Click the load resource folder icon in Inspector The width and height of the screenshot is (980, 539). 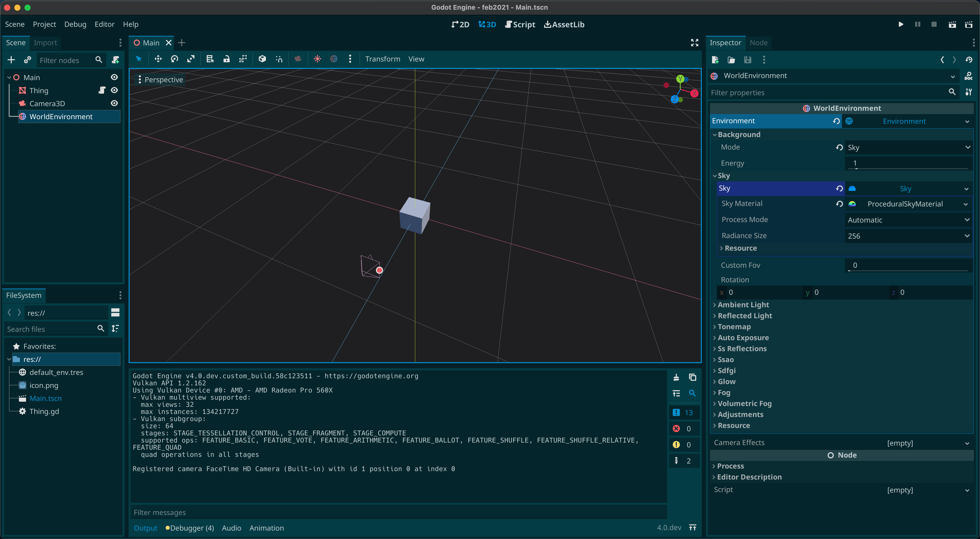(x=731, y=60)
